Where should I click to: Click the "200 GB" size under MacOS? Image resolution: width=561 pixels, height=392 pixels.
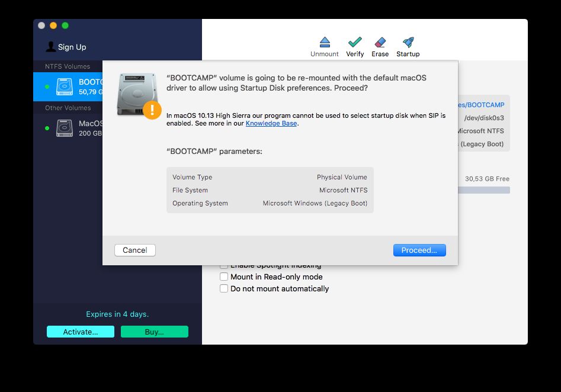point(91,133)
